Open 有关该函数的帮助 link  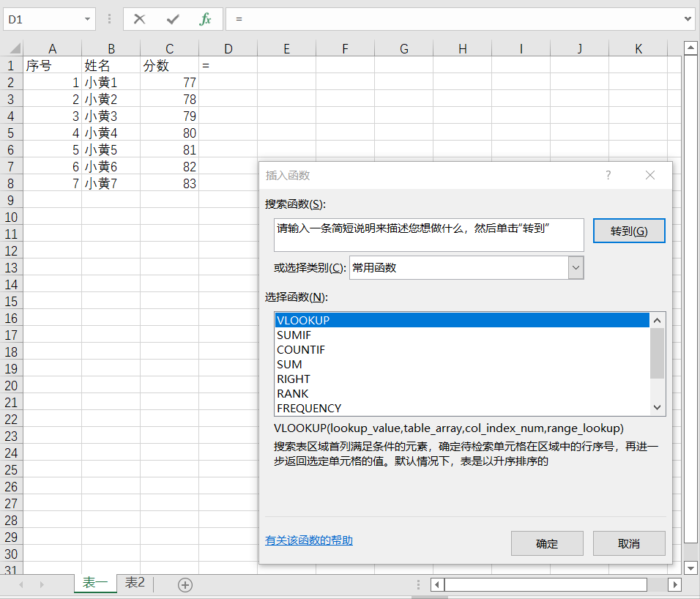pyautogui.click(x=309, y=540)
